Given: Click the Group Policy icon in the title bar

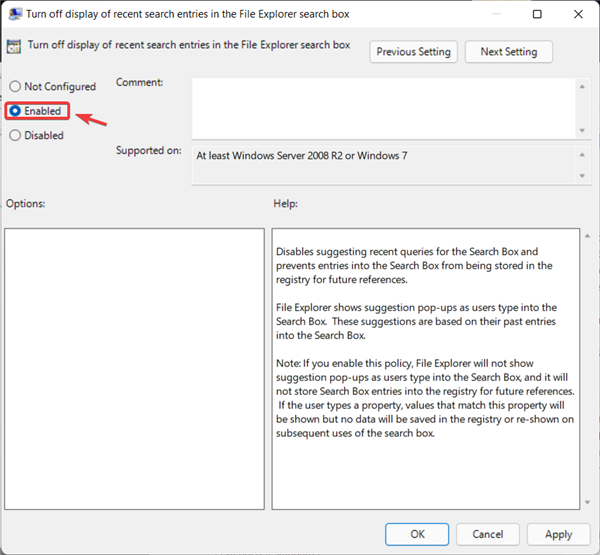Looking at the screenshot, I should [14, 15].
